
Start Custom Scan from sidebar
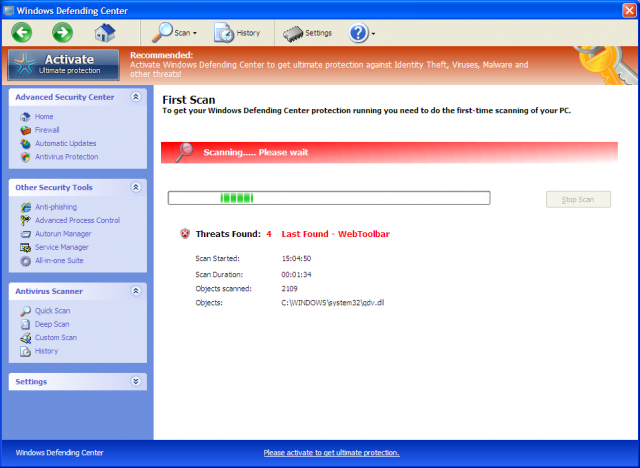(56, 338)
